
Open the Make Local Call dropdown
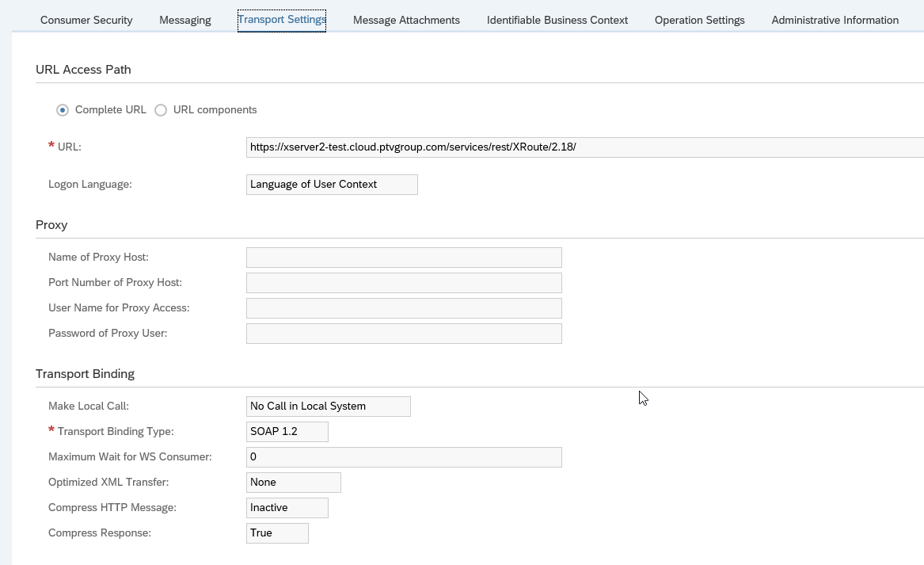(x=328, y=407)
